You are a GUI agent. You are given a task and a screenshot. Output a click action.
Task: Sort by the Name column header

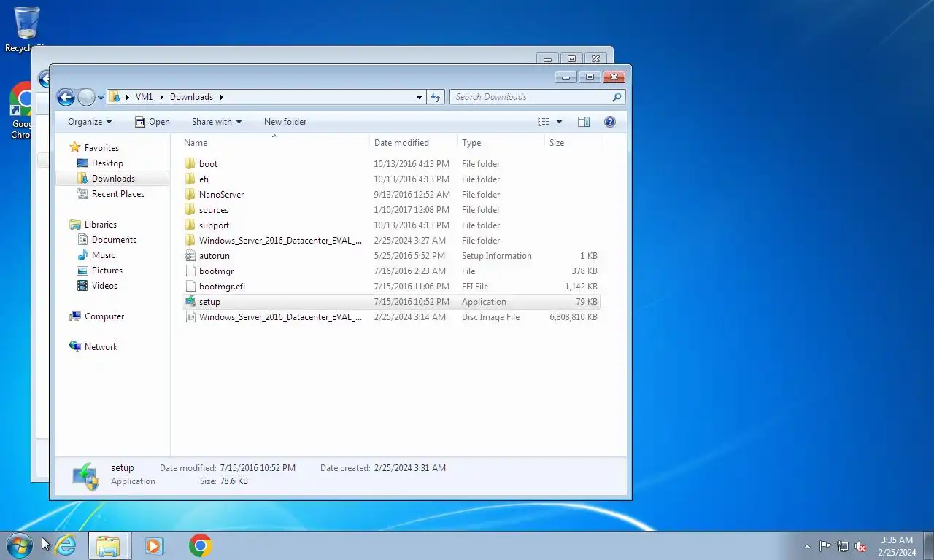[274, 143]
